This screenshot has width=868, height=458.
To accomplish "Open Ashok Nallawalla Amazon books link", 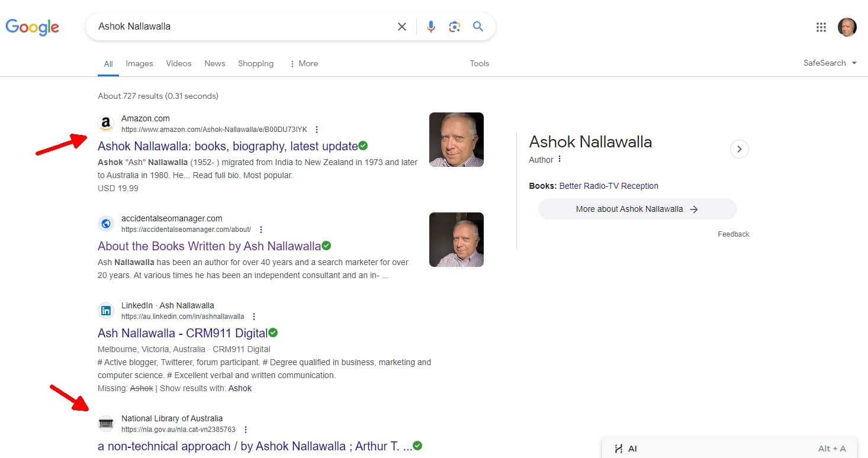I will (228, 146).
